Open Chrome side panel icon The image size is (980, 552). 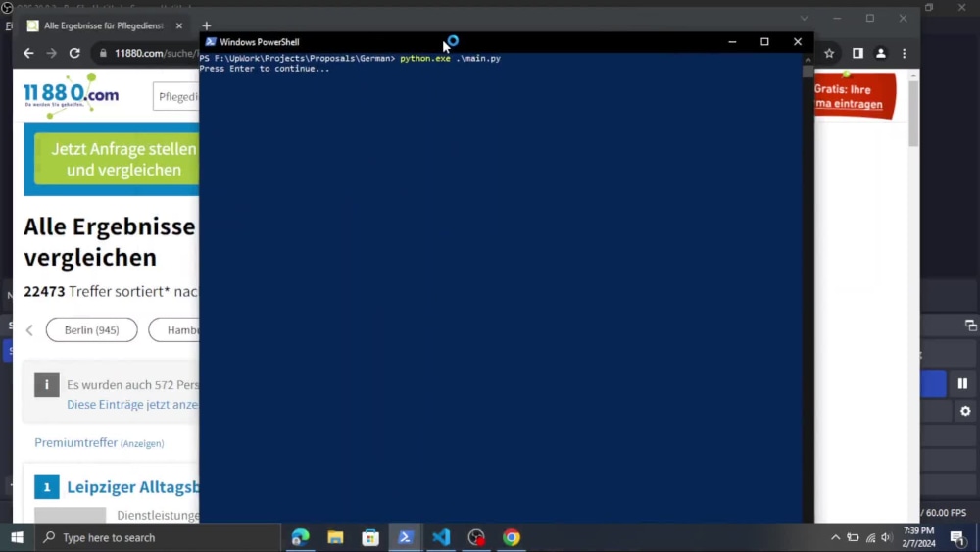(x=857, y=54)
